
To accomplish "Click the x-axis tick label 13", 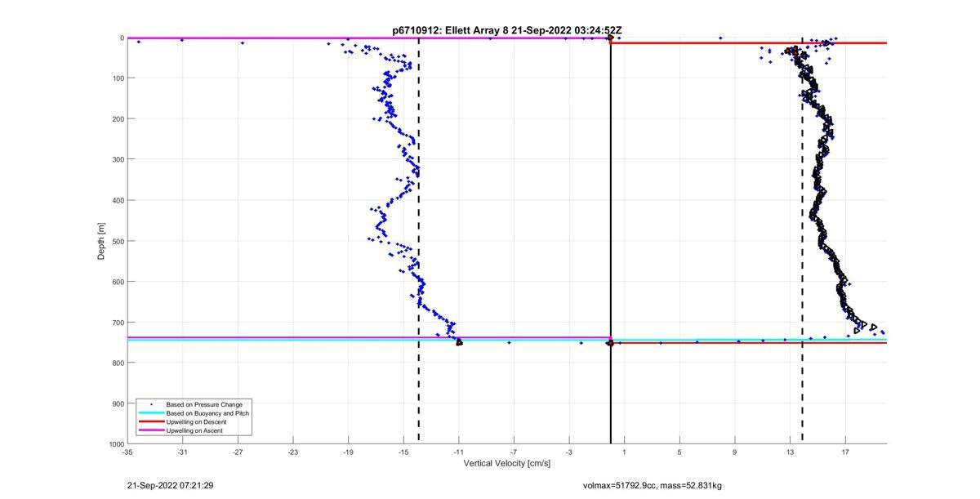I will coord(791,452).
